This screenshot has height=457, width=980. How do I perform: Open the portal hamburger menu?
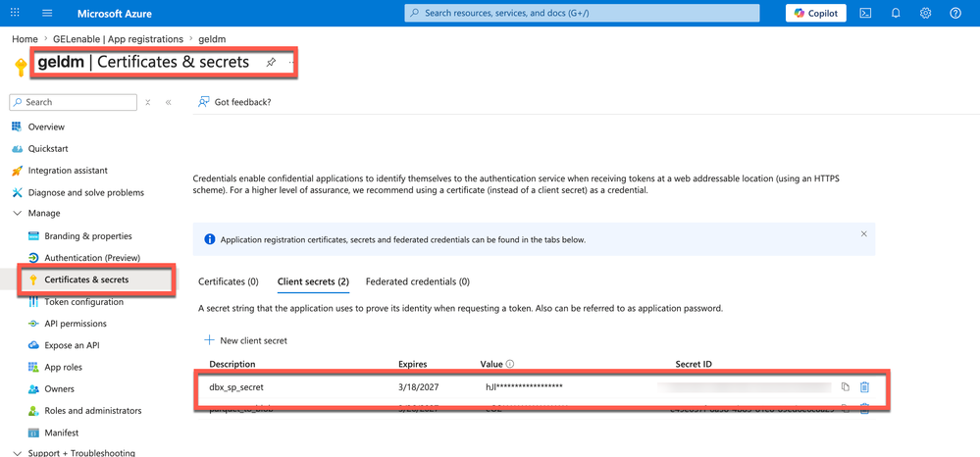pyautogui.click(x=47, y=13)
